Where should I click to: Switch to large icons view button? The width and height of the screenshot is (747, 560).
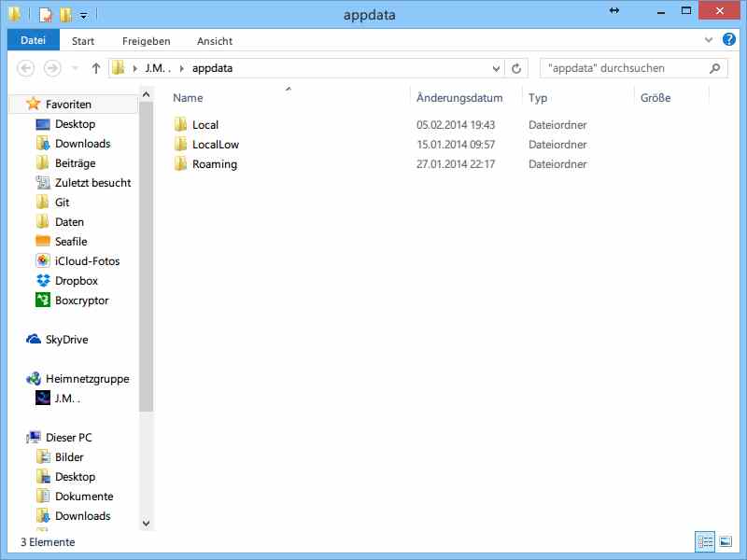tap(726, 541)
